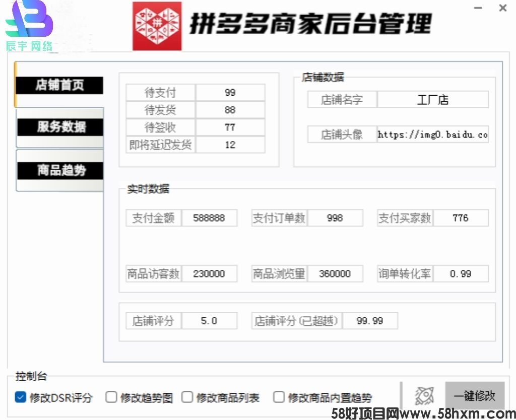Click the 店铺名字 label
This screenshot has height=420, width=516.
pyautogui.click(x=342, y=100)
